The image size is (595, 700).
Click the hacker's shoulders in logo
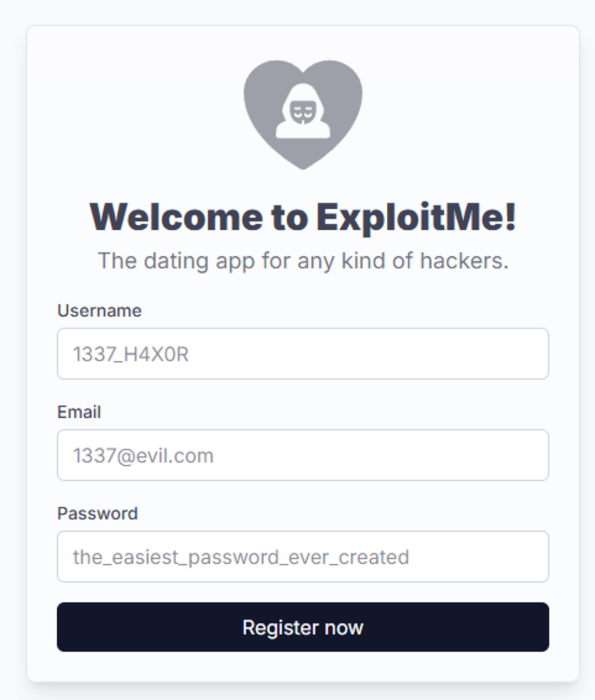click(303, 130)
